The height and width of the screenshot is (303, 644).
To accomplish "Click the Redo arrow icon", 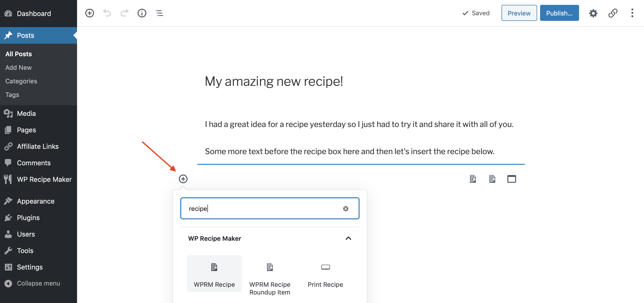I will (125, 13).
